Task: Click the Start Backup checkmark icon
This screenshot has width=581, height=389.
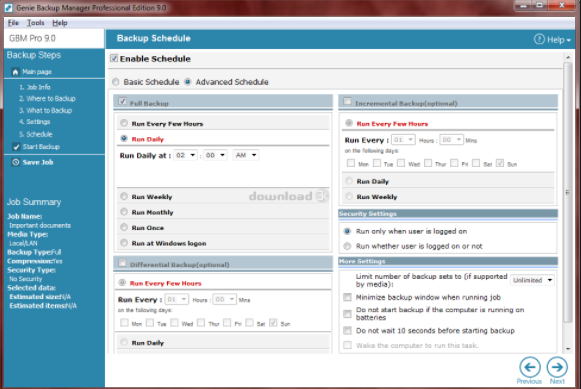Action: pyautogui.click(x=16, y=147)
